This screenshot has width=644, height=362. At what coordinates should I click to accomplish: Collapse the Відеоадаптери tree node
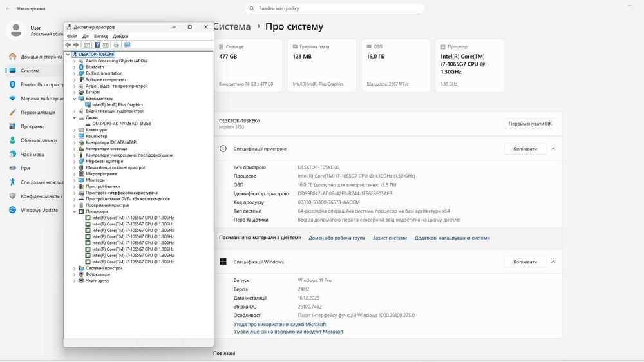click(x=75, y=99)
